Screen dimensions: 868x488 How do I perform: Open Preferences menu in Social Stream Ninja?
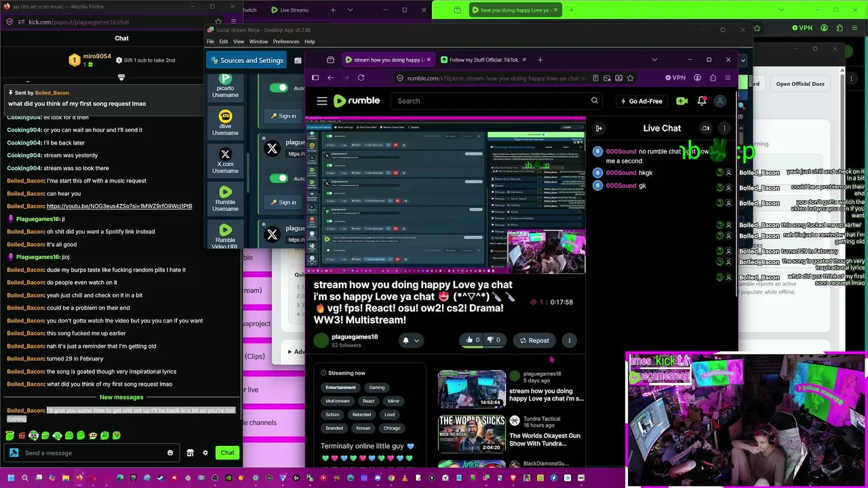[286, 41]
